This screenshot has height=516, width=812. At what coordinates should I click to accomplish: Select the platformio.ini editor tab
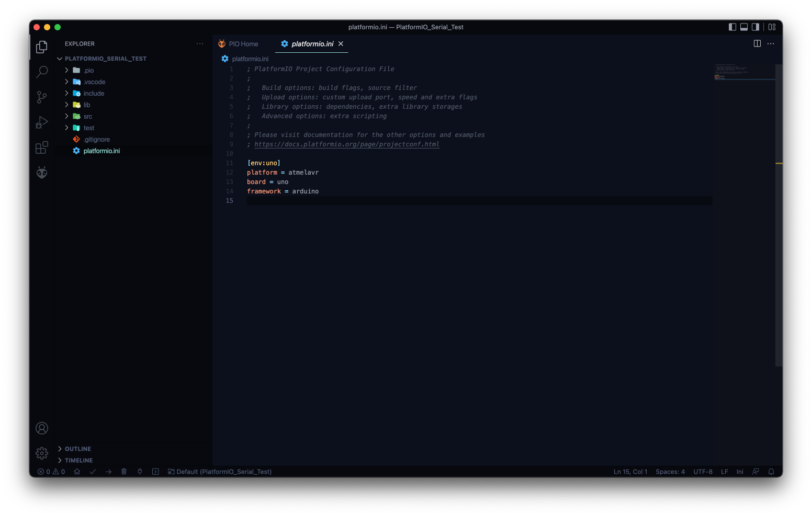tap(312, 44)
